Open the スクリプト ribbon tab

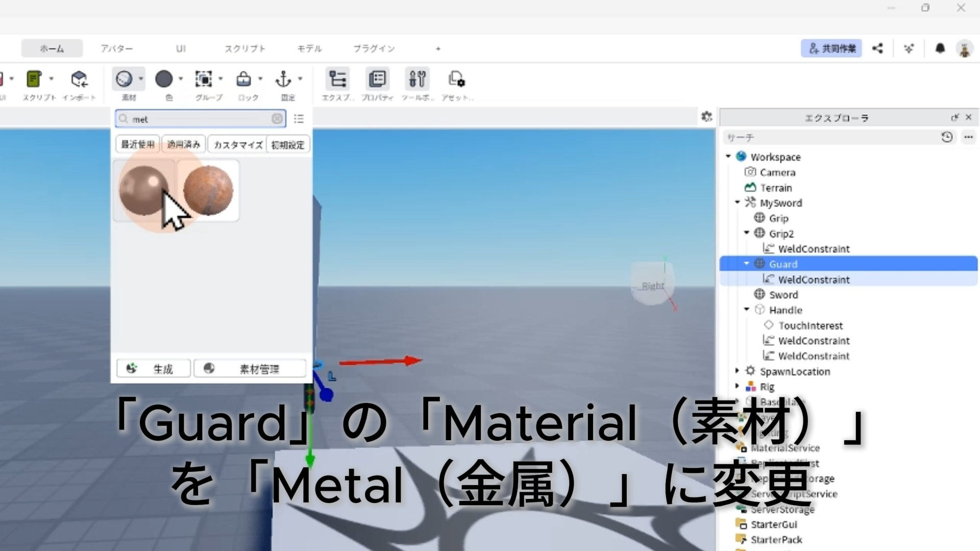(245, 48)
